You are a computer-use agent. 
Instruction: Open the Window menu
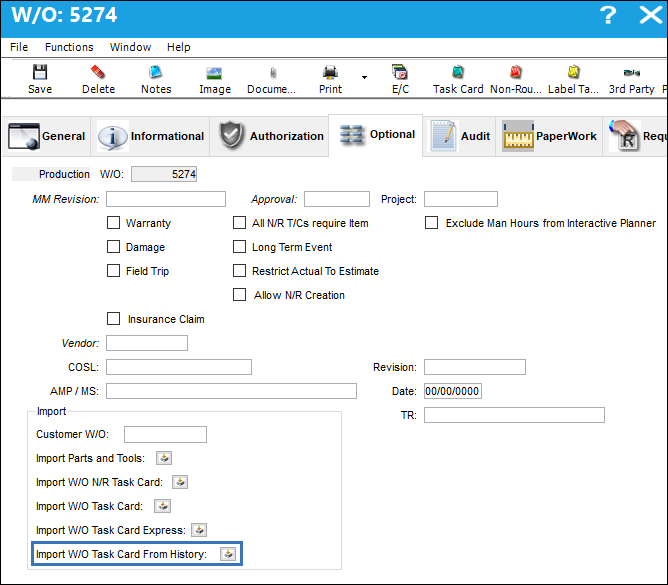tap(130, 47)
